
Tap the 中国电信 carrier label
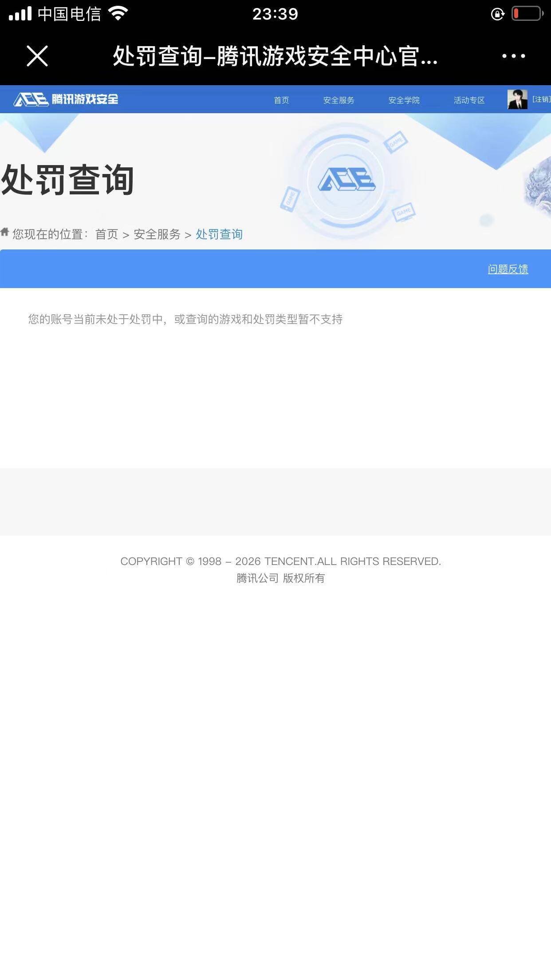click(x=70, y=14)
